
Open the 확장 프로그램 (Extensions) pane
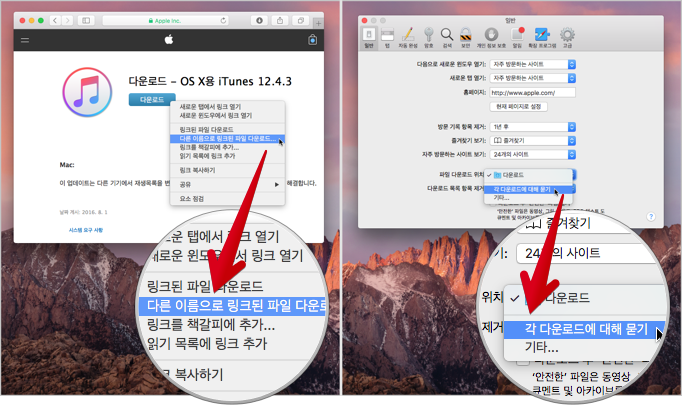click(x=542, y=37)
